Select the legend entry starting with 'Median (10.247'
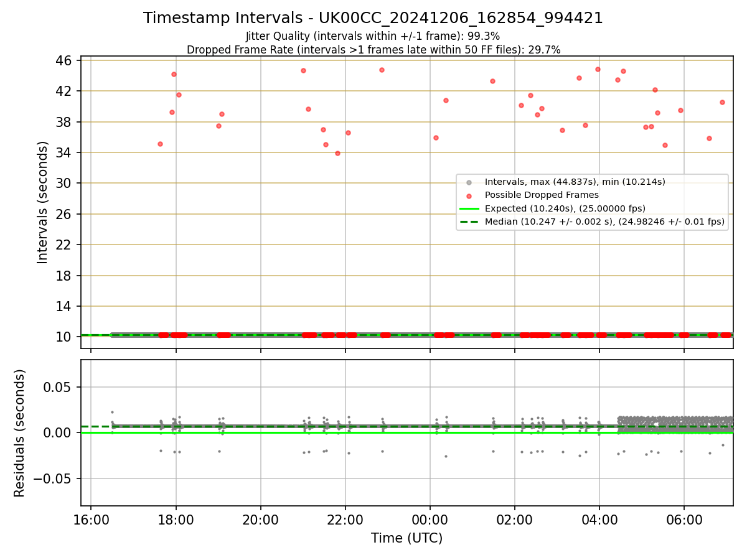Viewport: 747px width, 560px height. coord(604,222)
